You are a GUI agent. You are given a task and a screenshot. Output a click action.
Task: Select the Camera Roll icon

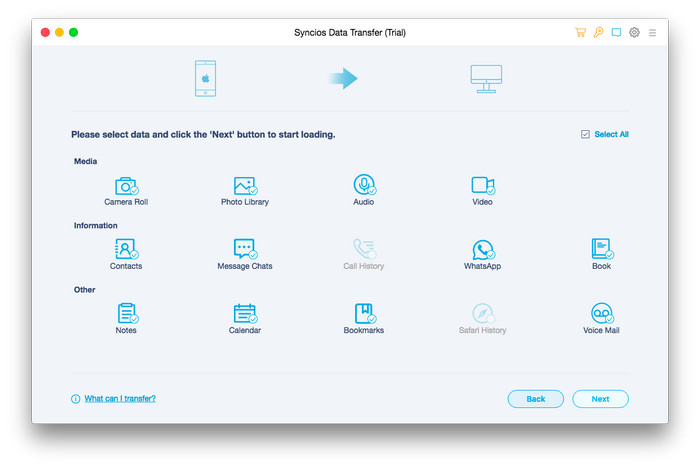pyautogui.click(x=126, y=186)
